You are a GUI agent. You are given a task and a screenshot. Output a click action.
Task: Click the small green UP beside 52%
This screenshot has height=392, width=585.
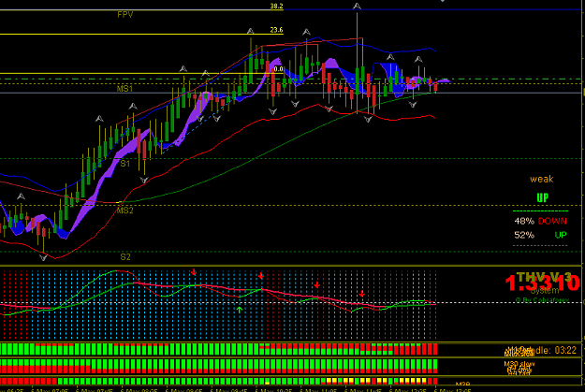(x=561, y=235)
